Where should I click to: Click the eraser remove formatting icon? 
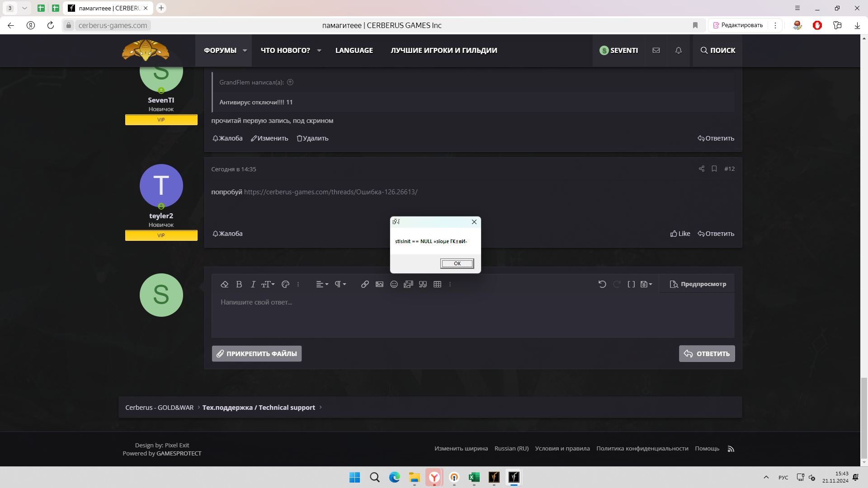pos(224,284)
